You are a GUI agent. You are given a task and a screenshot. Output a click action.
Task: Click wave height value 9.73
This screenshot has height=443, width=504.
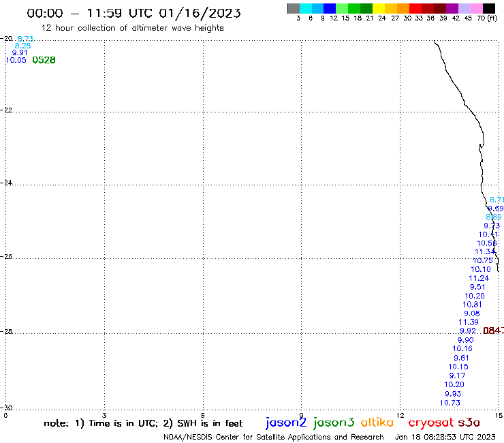point(492,226)
